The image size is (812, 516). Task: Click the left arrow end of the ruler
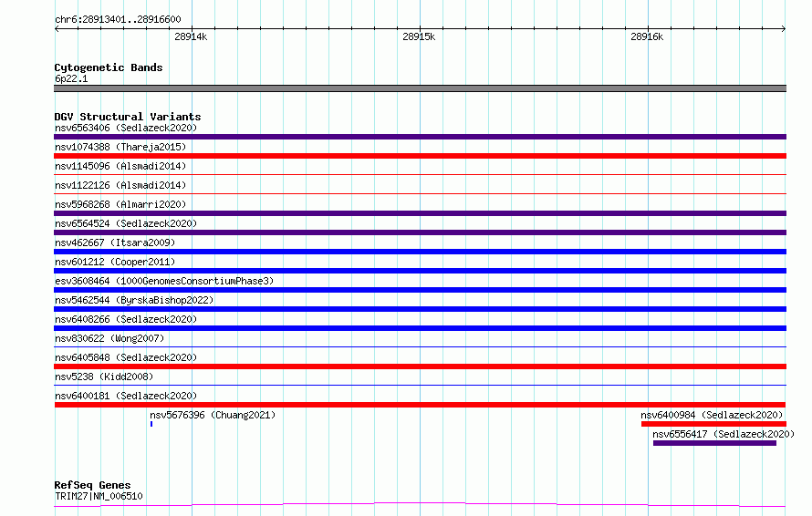(57, 28)
